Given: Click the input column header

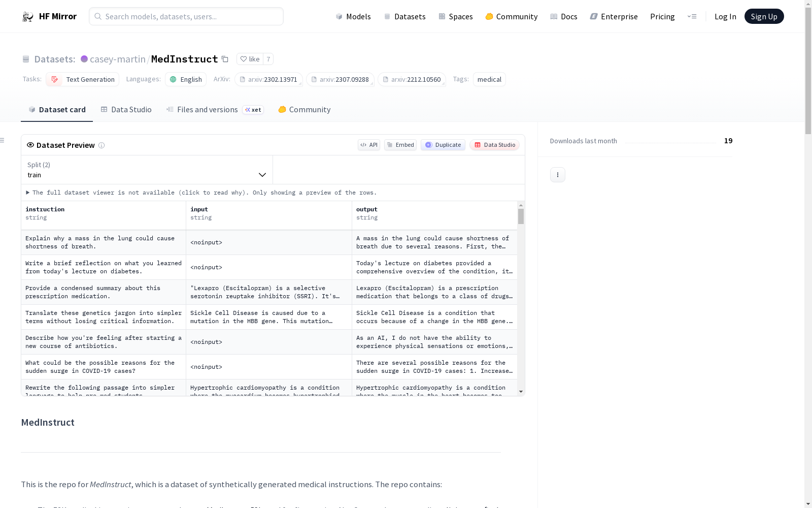Looking at the screenshot, I should click(269, 215).
